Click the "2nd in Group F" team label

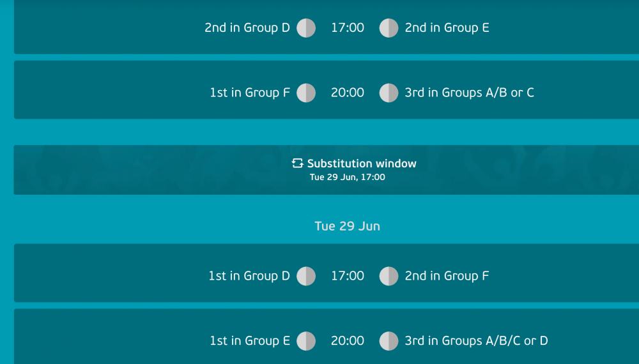coord(447,276)
